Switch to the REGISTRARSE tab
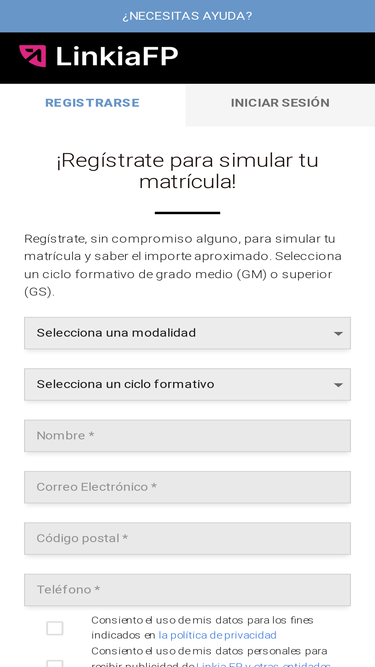 point(92,103)
